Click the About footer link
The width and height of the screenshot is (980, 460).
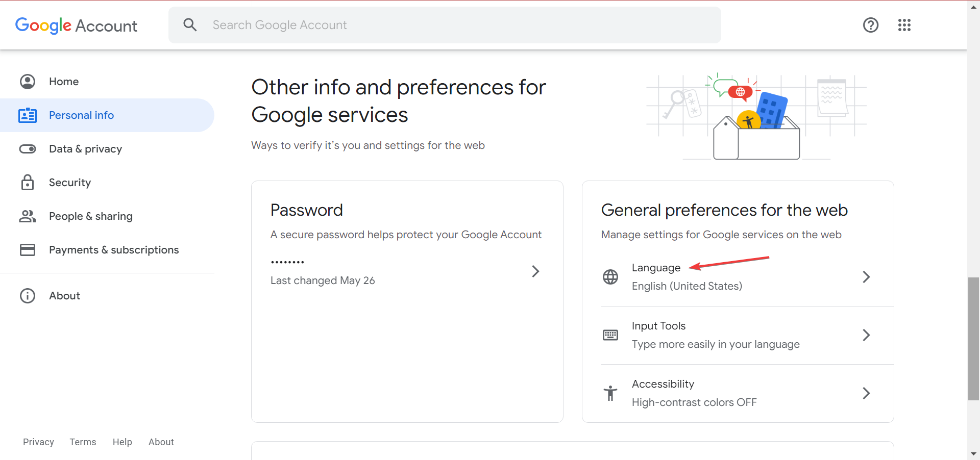coord(161,442)
